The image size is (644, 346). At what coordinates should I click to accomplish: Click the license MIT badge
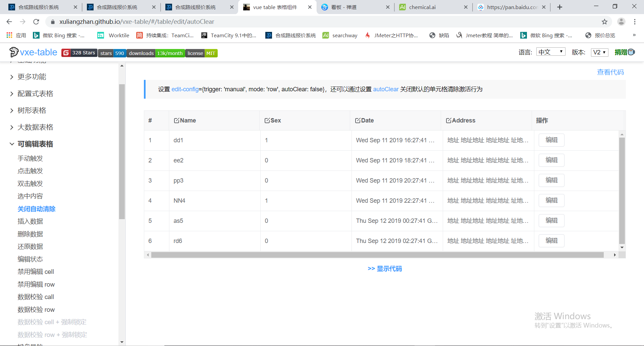pos(201,53)
